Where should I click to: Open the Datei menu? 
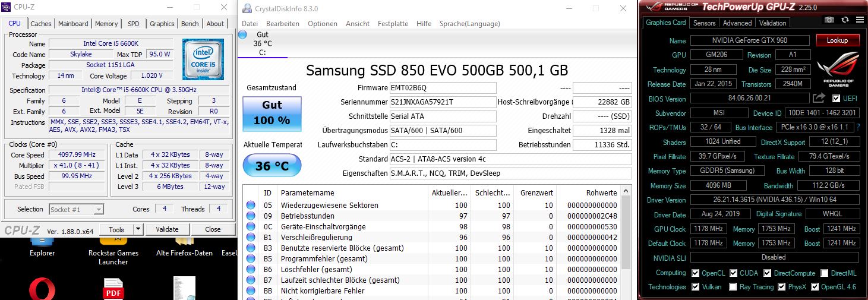point(250,24)
